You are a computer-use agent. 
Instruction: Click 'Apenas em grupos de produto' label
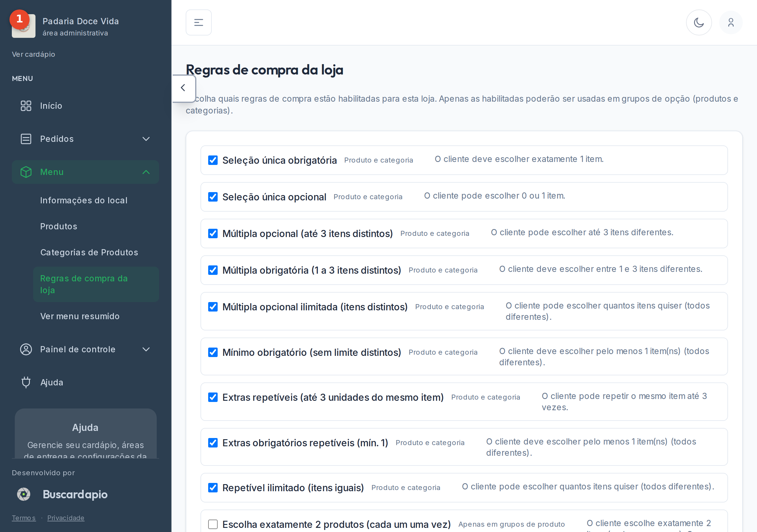511,524
